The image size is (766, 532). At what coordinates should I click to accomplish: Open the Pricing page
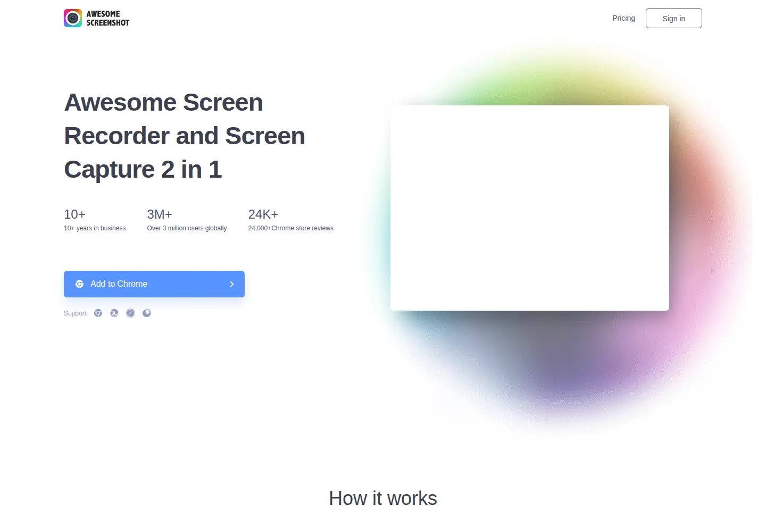623,18
